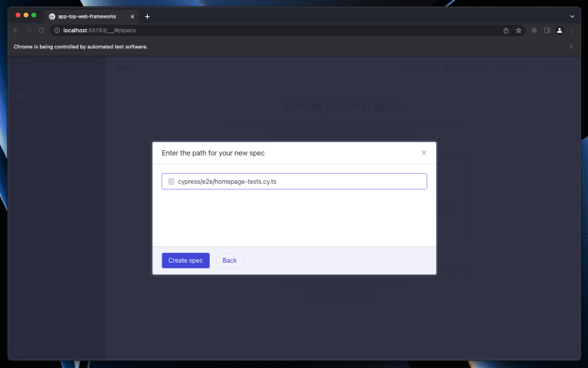
Task: Click the Create spec button
Action: [x=185, y=260]
